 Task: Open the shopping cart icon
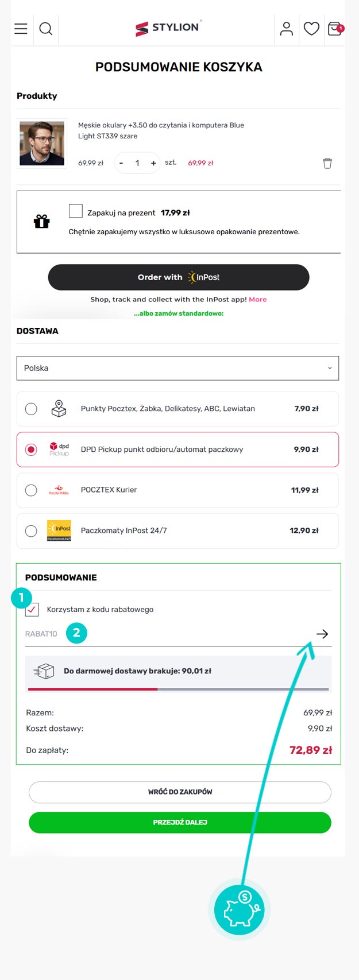click(335, 29)
